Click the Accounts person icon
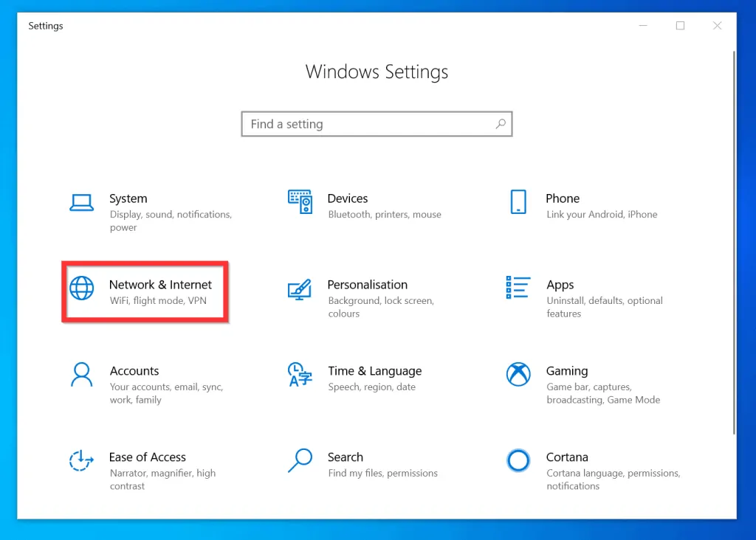Viewport: 756px width, 540px height. coord(81,375)
